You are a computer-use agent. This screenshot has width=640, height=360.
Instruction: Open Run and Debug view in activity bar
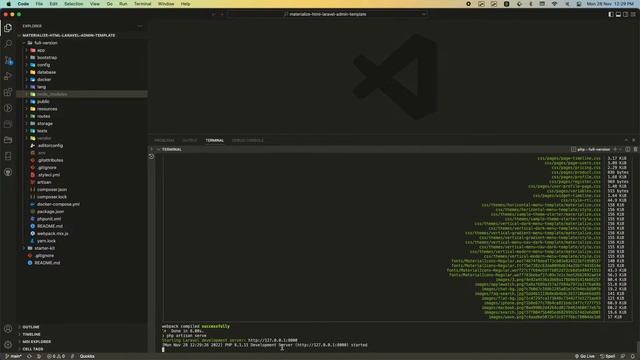pyautogui.click(x=8, y=76)
